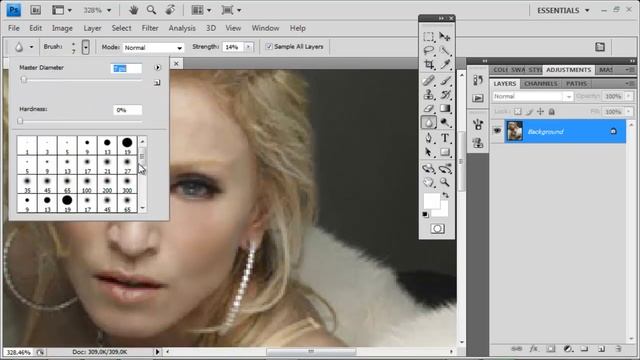This screenshot has width=640, height=360.
Task: Launch Bridge with the Br icon
Action: tap(36, 10)
